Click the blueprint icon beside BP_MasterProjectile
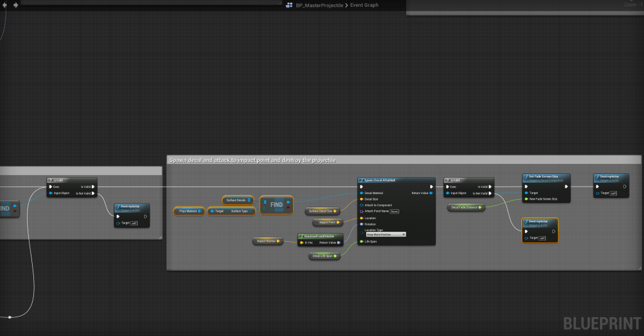This screenshot has height=336, width=644. [289, 5]
